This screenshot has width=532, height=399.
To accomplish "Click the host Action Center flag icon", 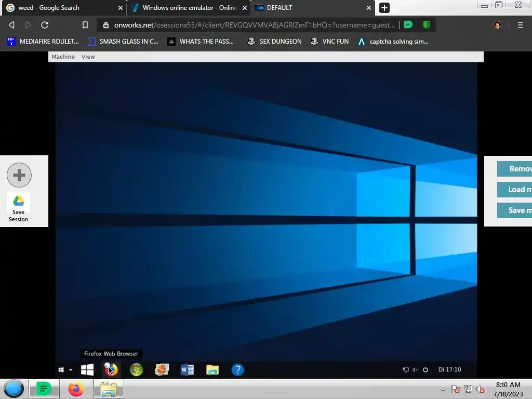I will pos(455,389).
